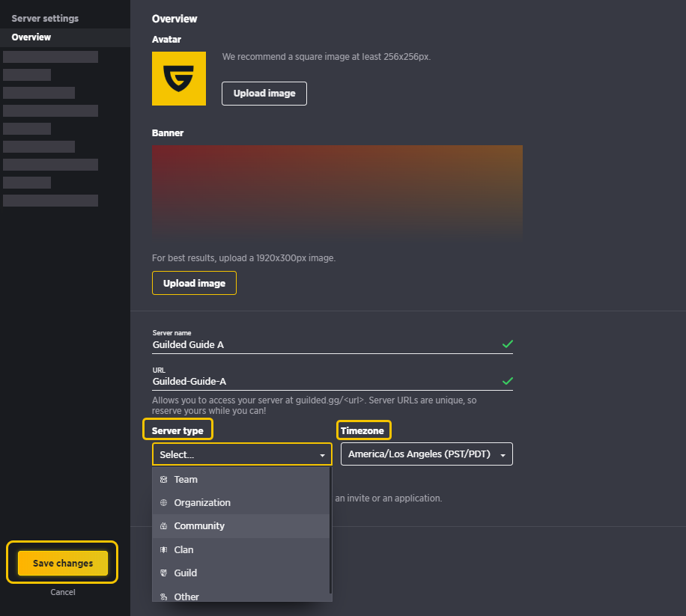Click the Organization globe icon
Screen dimensions: 686x616
click(x=163, y=503)
